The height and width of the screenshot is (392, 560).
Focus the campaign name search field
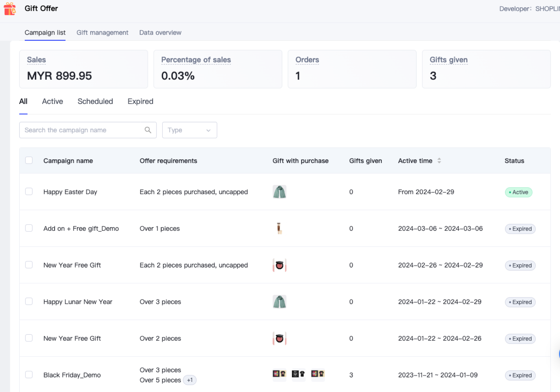[82, 130]
